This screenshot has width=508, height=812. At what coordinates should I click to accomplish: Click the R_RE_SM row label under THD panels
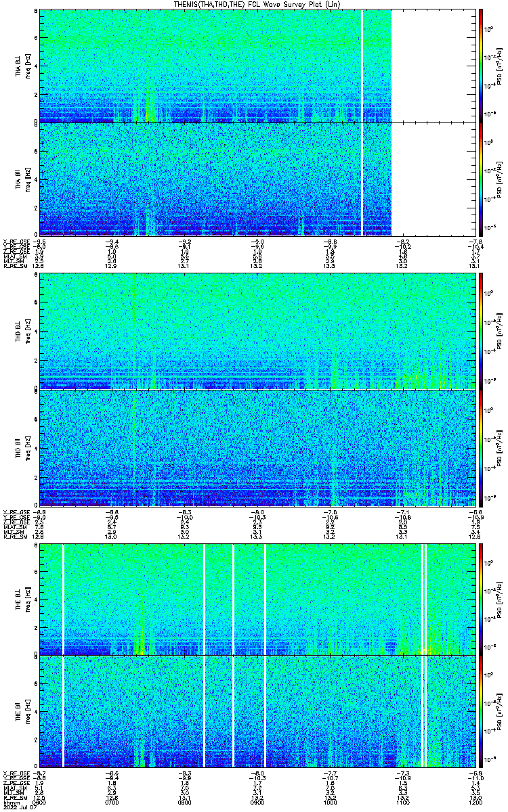[14, 537]
